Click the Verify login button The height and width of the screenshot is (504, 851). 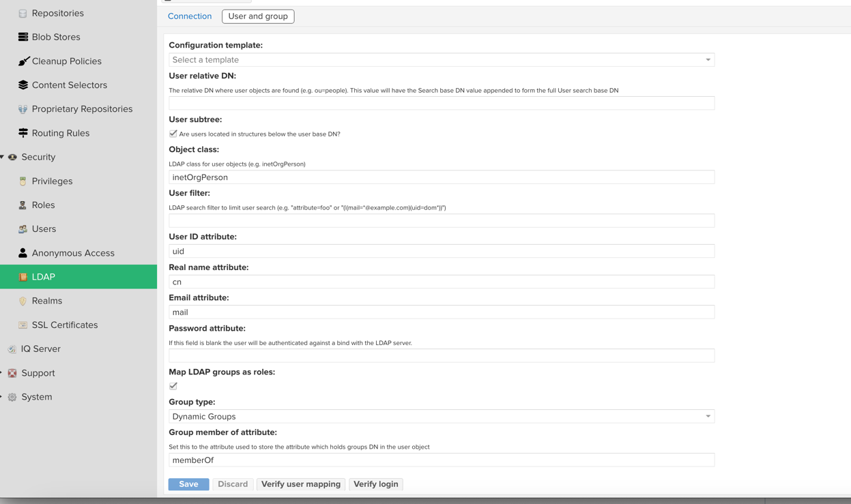[x=376, y=484]
